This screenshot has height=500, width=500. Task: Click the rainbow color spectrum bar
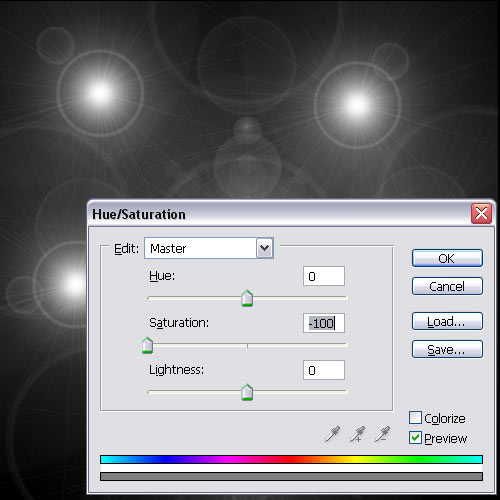pyautogui.click(x=291, y=459)
